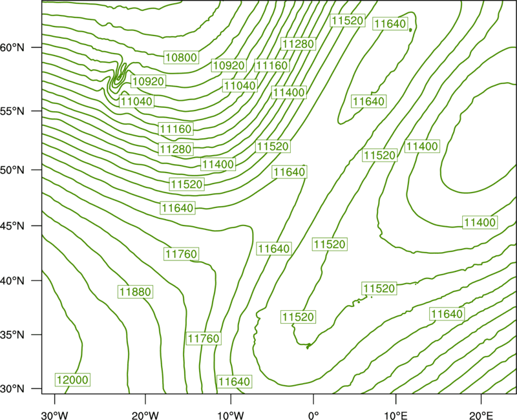
Task: Click the 30°N latitude axis label
Action: (12, 389)
